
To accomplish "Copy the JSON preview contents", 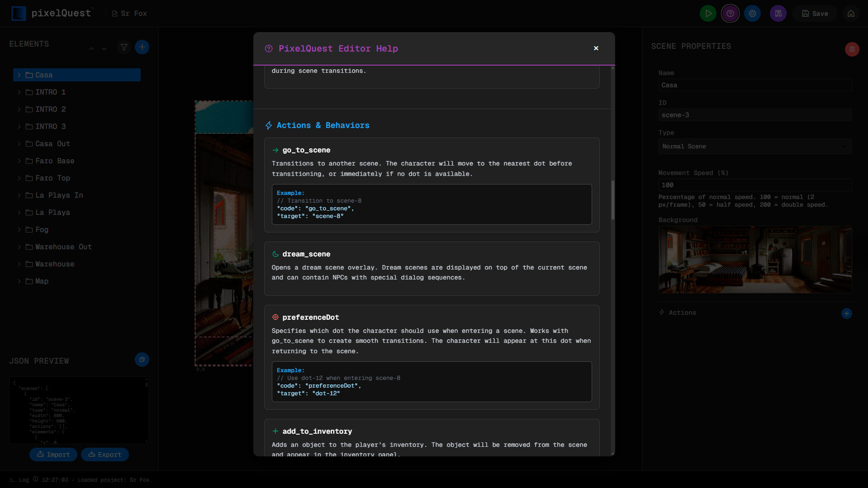I will 142,360.
